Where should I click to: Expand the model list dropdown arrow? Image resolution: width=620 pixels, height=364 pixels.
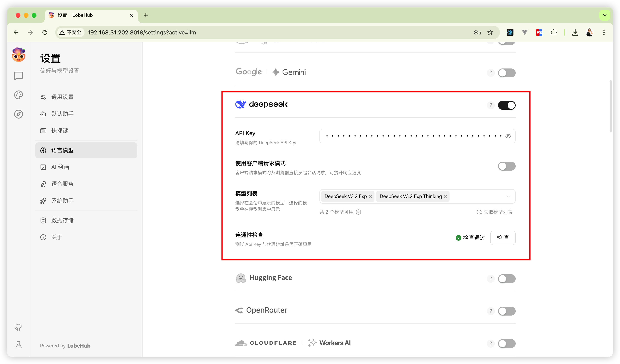pyautogui.click(x=508, y=196)
